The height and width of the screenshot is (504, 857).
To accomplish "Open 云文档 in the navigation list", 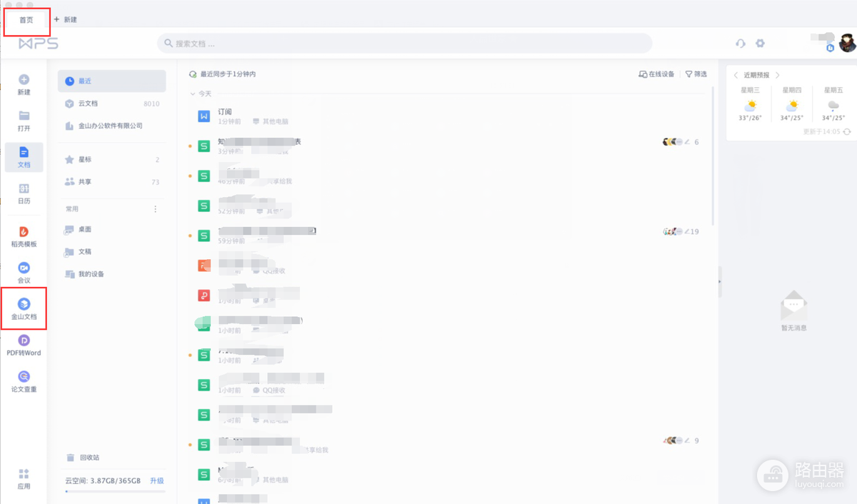I will click(x=111, y=104).
